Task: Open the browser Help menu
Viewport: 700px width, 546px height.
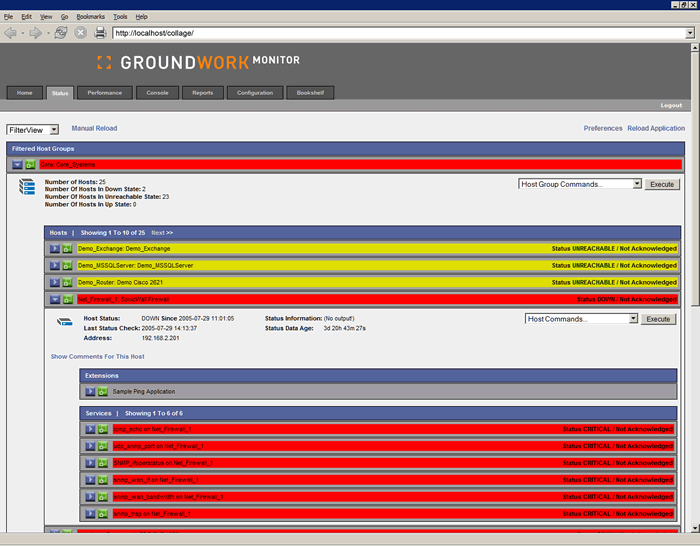Action: [x=142, y=17]
